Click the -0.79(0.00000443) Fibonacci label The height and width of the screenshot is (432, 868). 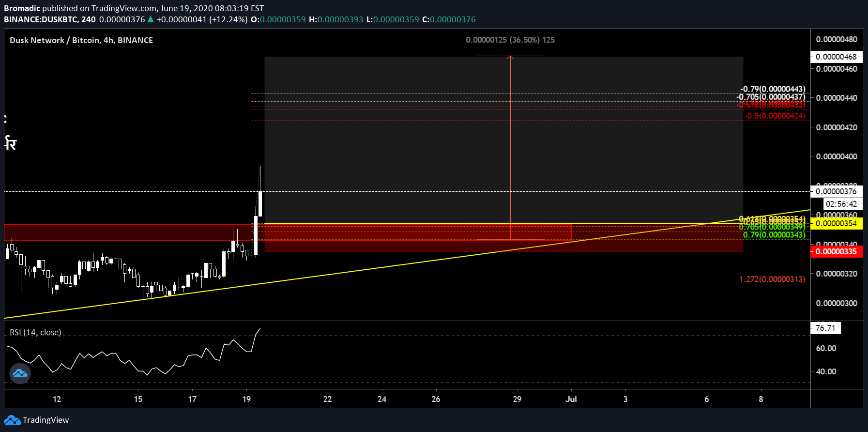[x=773, y=89]
